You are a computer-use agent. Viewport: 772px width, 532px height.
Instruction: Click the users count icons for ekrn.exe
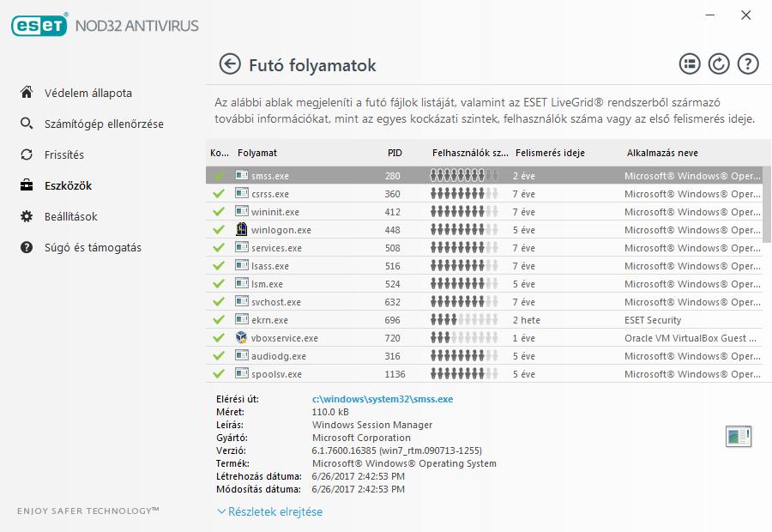[464, 320]
